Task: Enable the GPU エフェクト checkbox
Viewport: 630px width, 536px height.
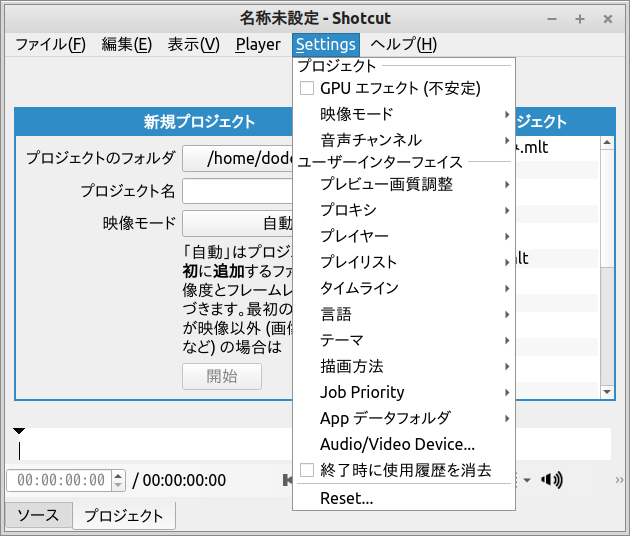Action: (x=307, y=88)
